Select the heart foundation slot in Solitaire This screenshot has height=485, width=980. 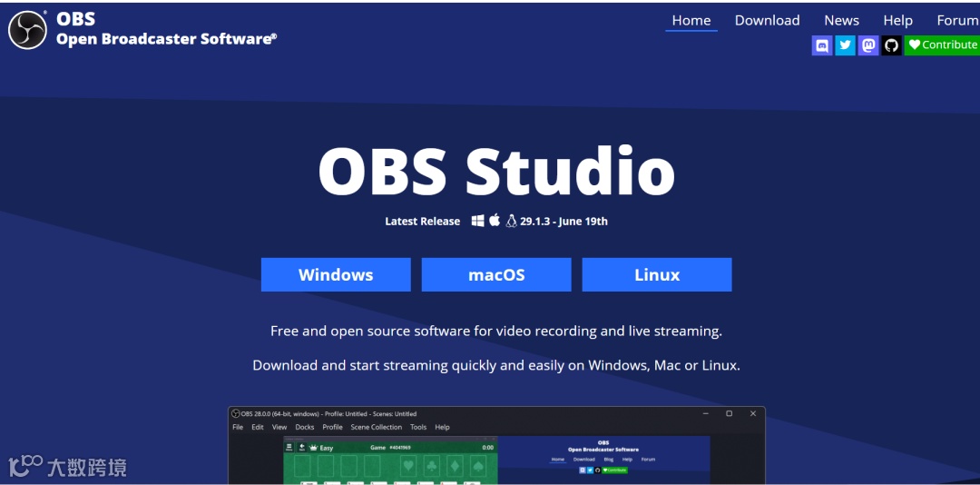[408, 466]
